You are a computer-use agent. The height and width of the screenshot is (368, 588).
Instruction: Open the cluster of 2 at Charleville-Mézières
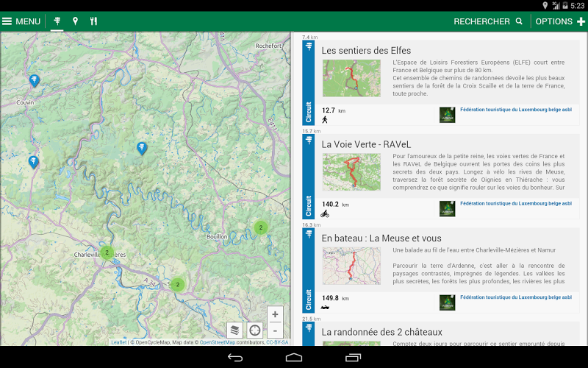107,252
